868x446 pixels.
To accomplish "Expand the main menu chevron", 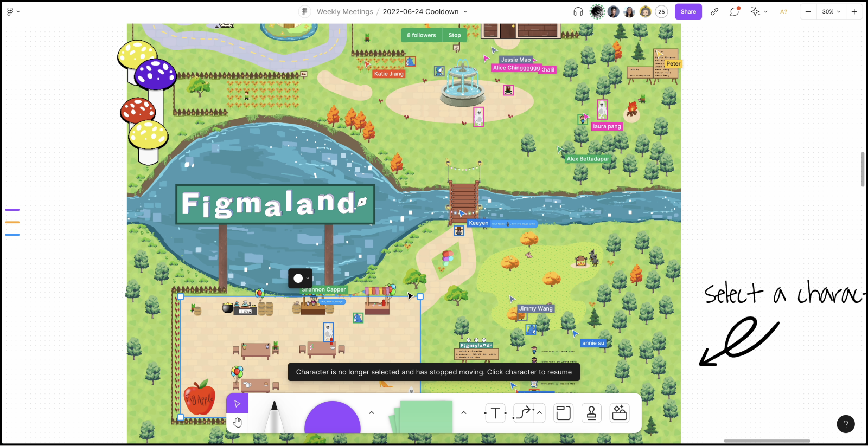I will click(x=18, y=11).
